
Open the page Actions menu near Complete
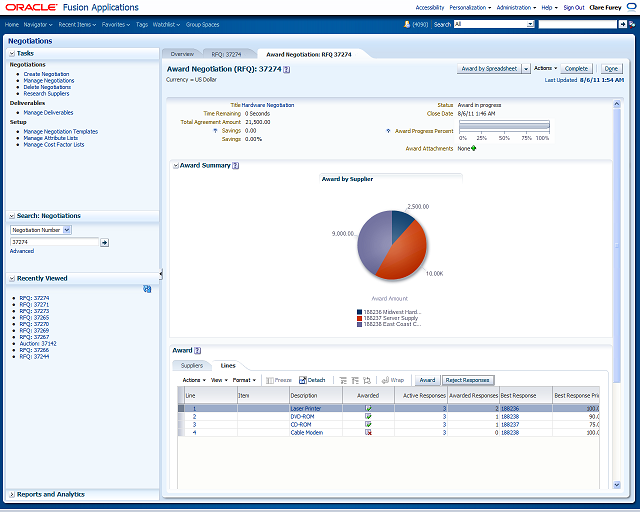pos(545,68)
